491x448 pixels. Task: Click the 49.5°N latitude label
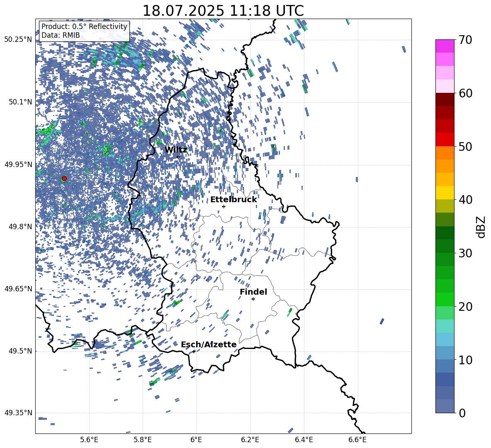(x=20, y=351)
